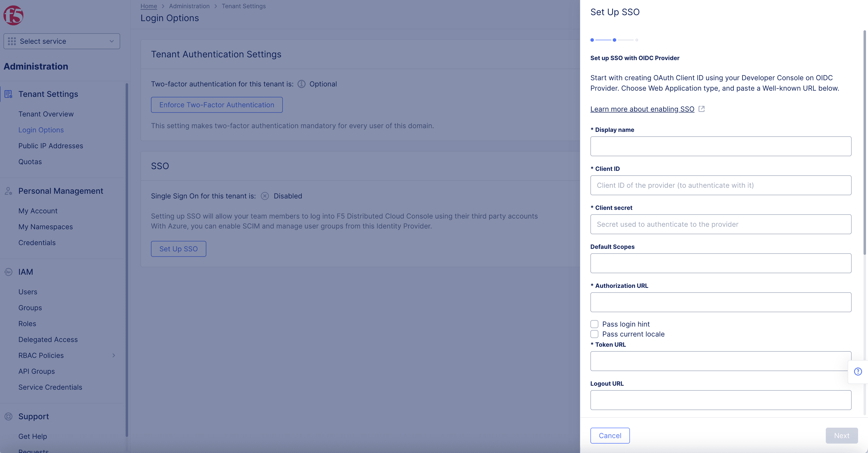
Task: Open the floating help question-mark icon
Action: coord(858,372)
